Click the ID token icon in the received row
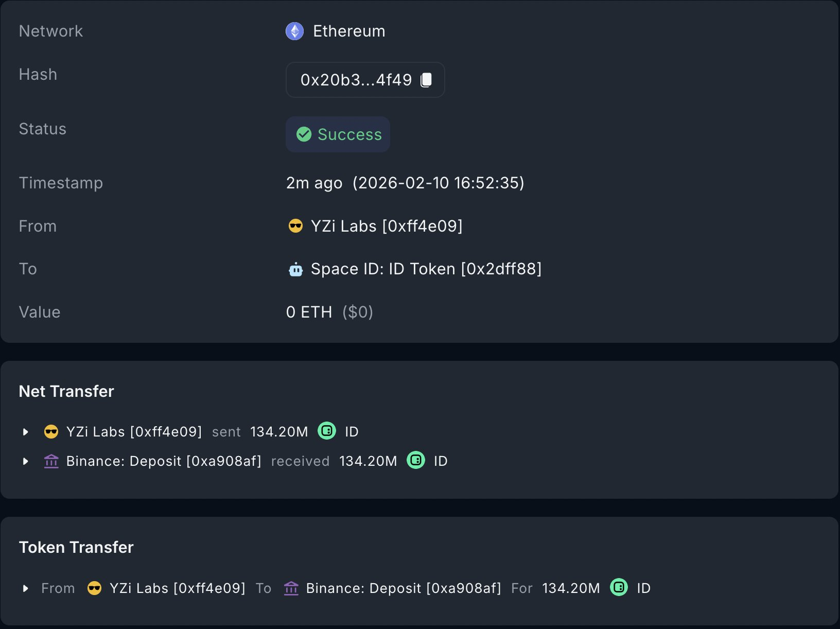 pos(416,460)
